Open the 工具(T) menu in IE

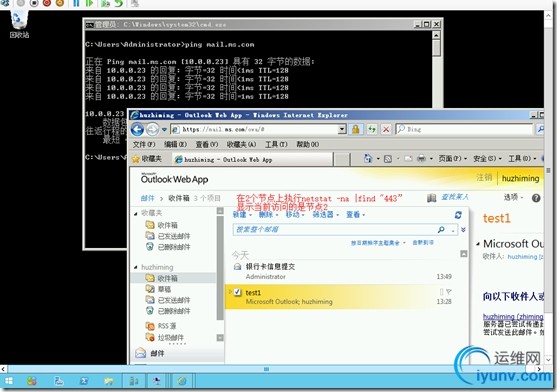point(276,144)
